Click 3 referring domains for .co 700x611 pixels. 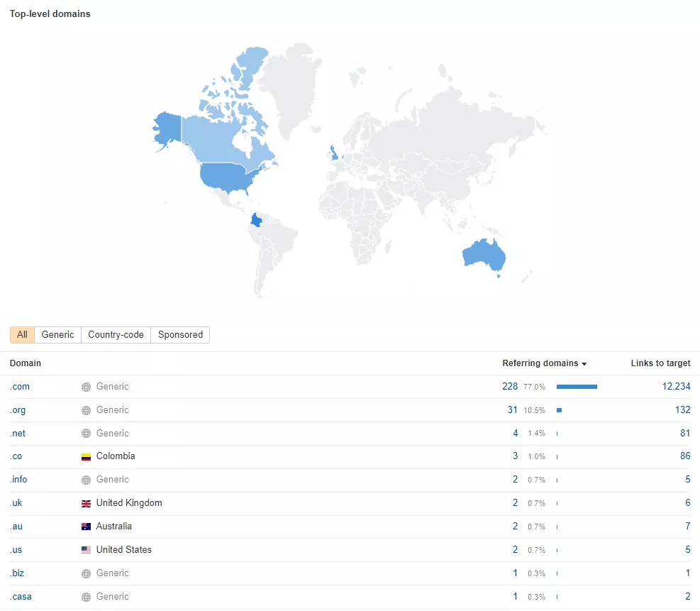click(515, 456)
